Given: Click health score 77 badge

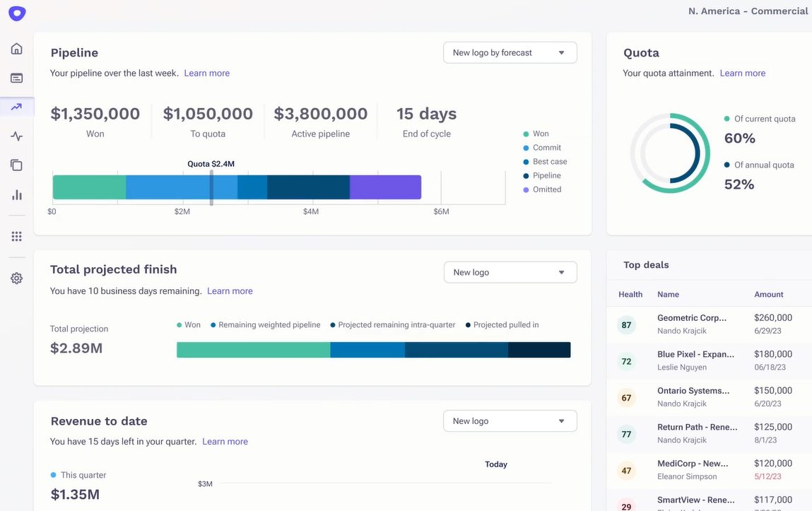Looking at the screenshot, I should pos(627,435).
